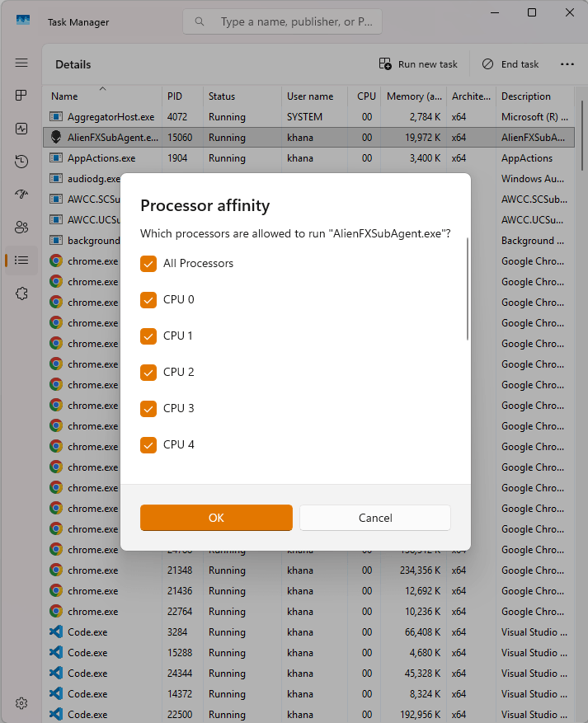This screenshot has width=588, height=723.
Task: Click chrome.exe icon for PID 22764
Action: [56, 611]
